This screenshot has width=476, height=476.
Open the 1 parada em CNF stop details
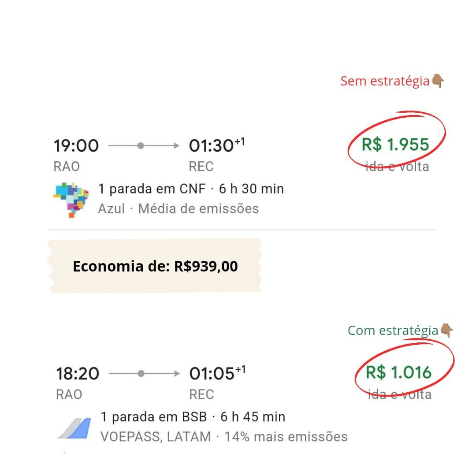point(152,189)
